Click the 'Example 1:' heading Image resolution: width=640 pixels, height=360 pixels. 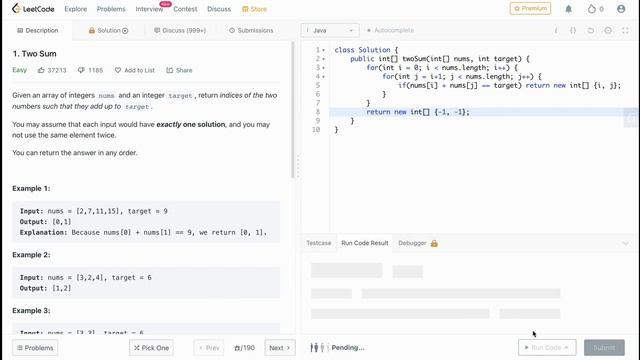[31, 188]
